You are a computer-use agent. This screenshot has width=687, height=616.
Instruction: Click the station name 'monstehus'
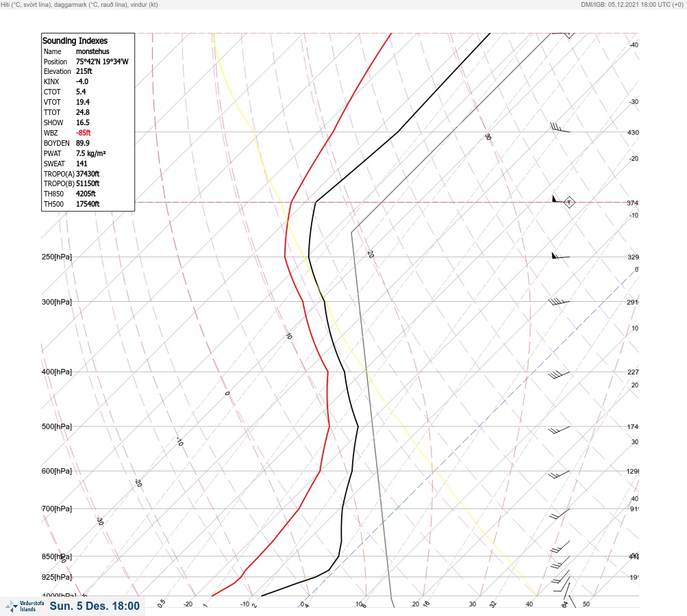click(92, 51)
